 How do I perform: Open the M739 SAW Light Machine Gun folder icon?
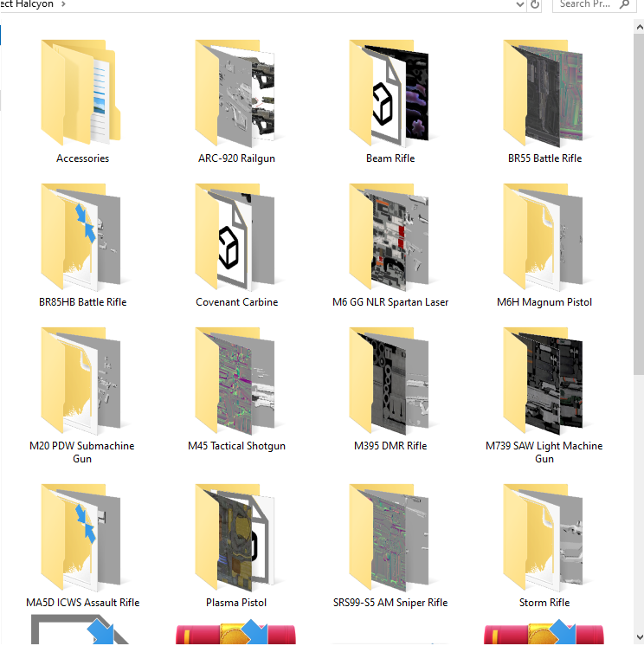543,381
